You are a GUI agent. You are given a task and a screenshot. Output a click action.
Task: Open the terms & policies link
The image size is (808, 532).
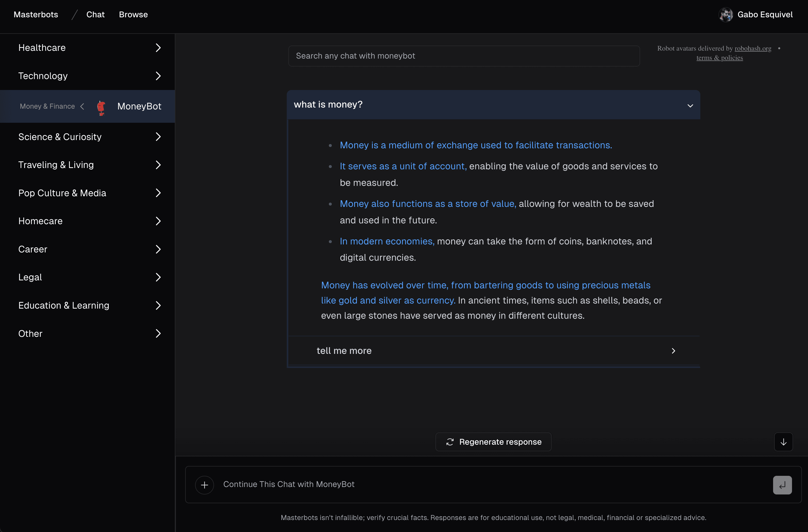click(719, 58)
